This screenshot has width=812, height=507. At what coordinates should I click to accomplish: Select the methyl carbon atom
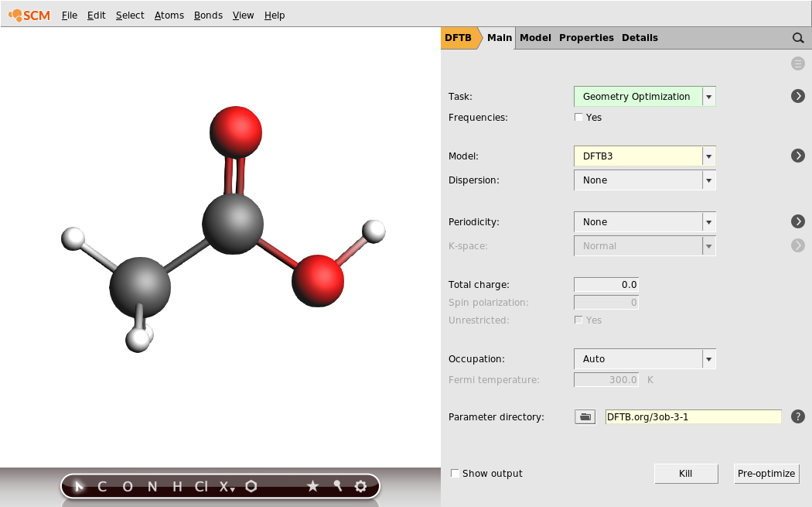pyautogui.click(x=140, y=286)
